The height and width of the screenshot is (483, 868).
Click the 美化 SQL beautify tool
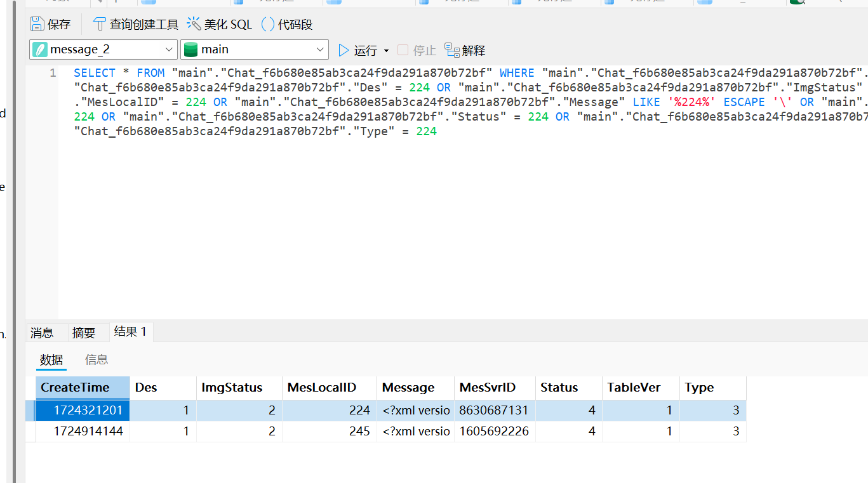click(x=219, y=25)
